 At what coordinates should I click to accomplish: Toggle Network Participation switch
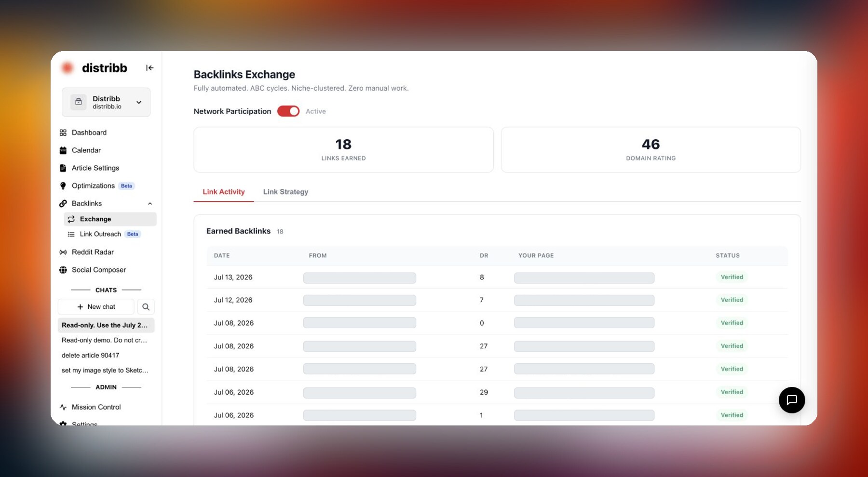288,111
